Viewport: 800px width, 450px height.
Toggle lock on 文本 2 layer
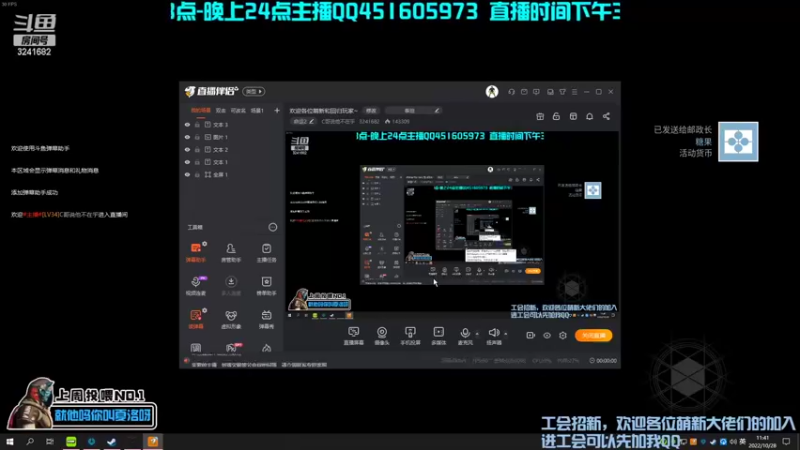pyautogui.click(x=197, y=149)
